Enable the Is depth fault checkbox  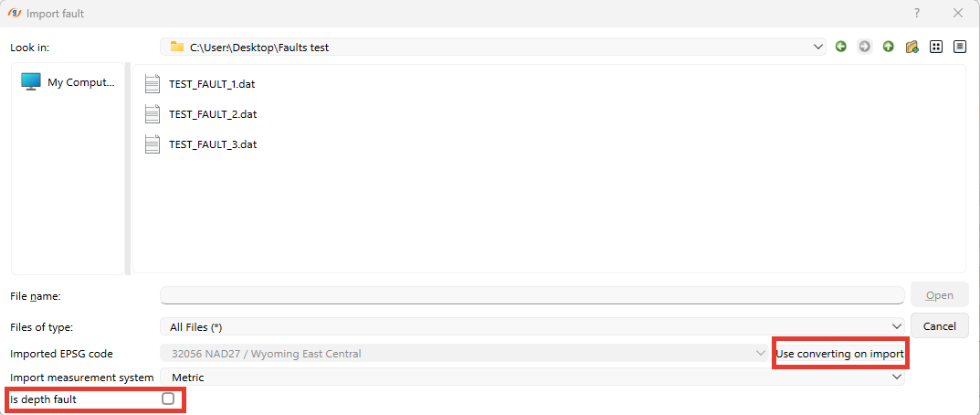pos(168,399)
